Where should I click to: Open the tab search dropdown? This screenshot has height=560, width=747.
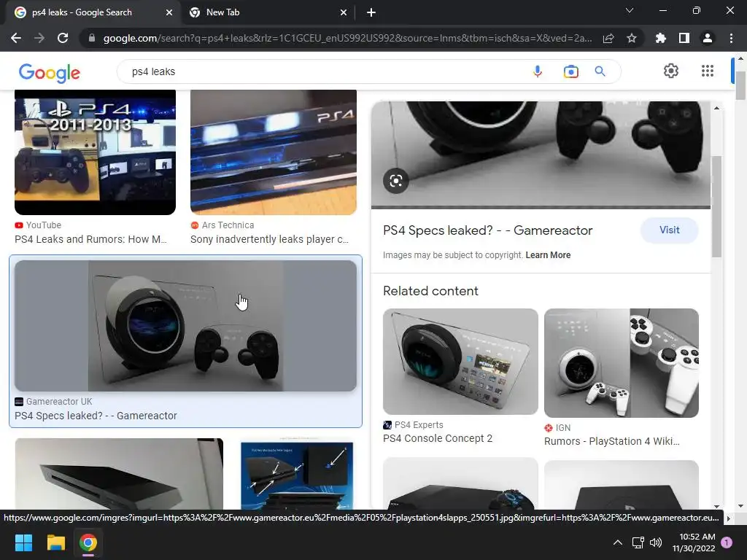[x=630, y=10]
